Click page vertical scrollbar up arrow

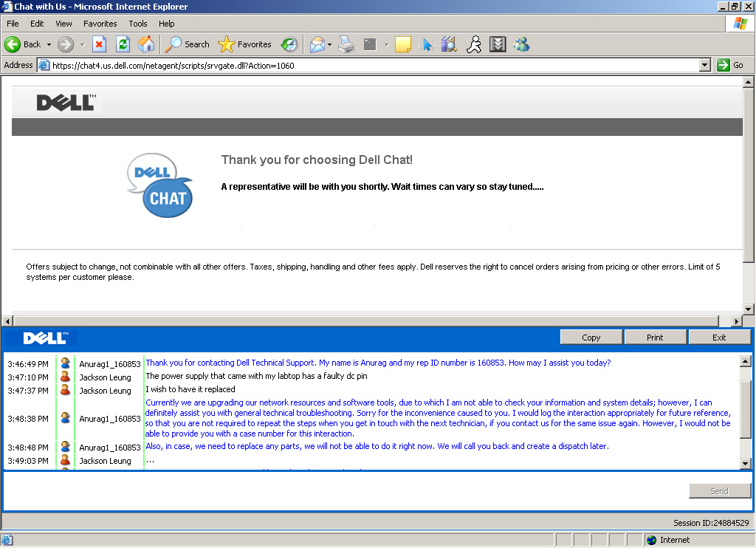tap(748, 82)
